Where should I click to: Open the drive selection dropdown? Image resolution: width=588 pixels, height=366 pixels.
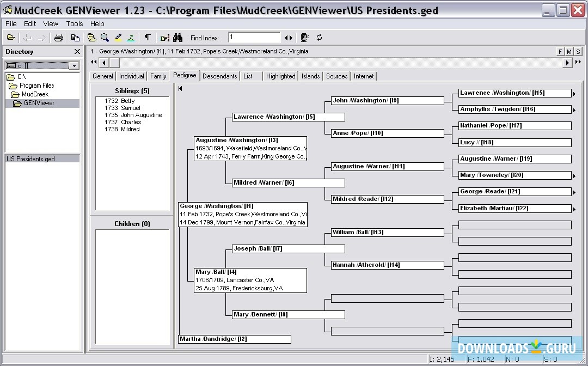[x=74, y=66]
